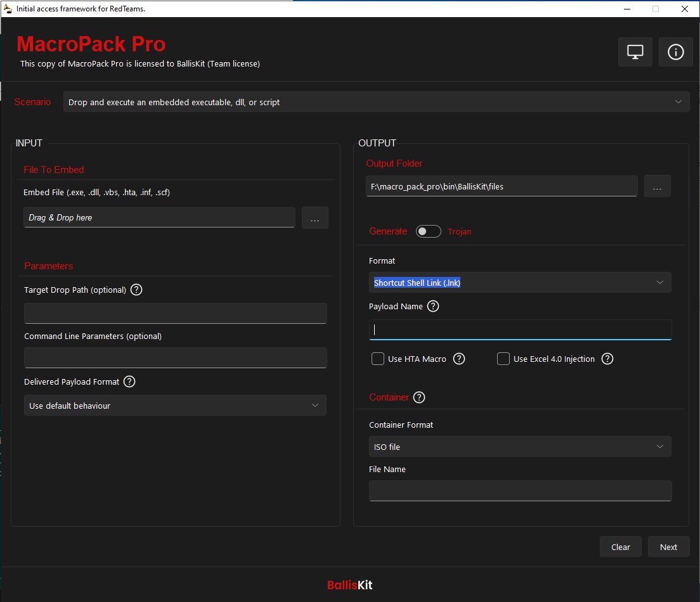This screenshot has height=602, width=700.
Task: Click help icon next to Delivered Payload Format
Action: [x=129, y=381]
